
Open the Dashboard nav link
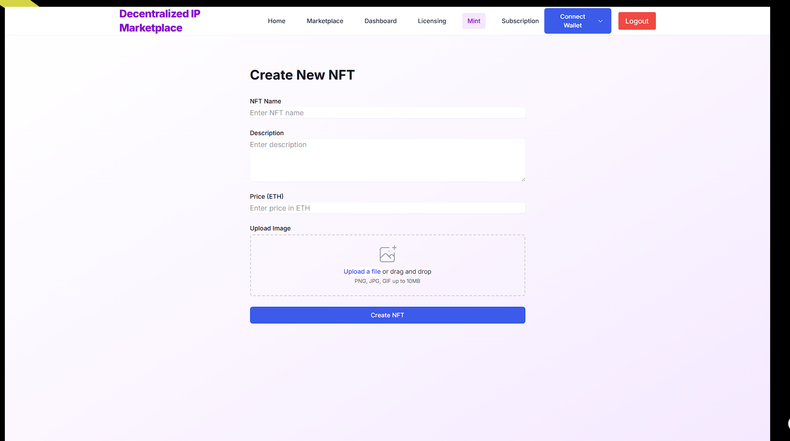pos(380,21)
